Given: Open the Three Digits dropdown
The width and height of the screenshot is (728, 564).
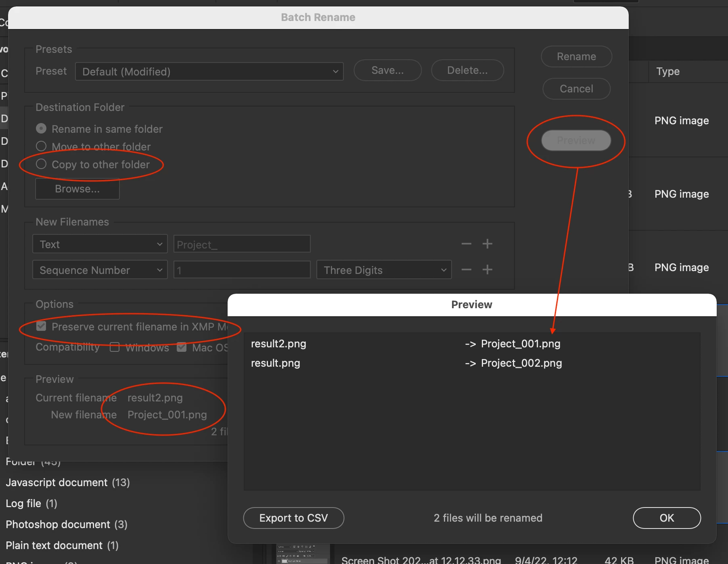Looking at the screenshot, I should (x=384, y=270).
